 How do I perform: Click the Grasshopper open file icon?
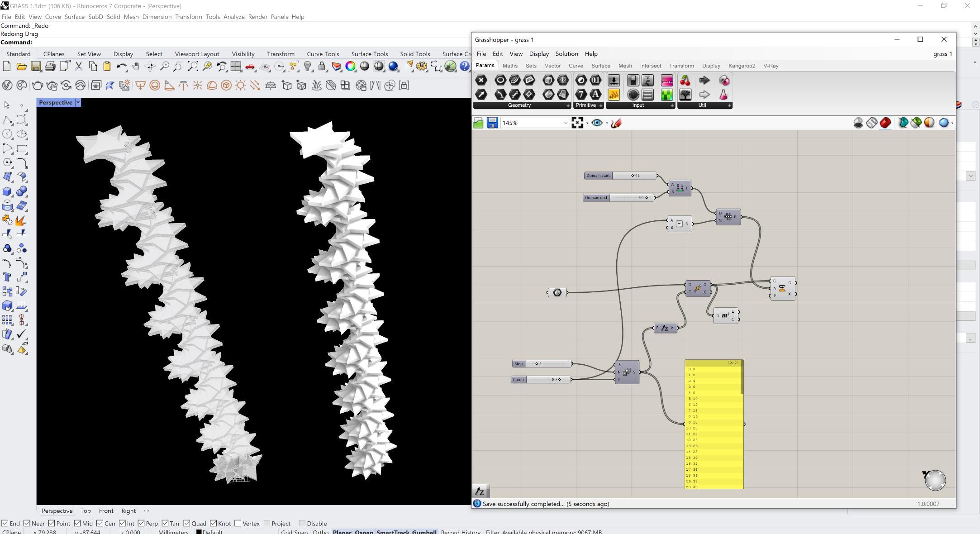click(478, 123)
